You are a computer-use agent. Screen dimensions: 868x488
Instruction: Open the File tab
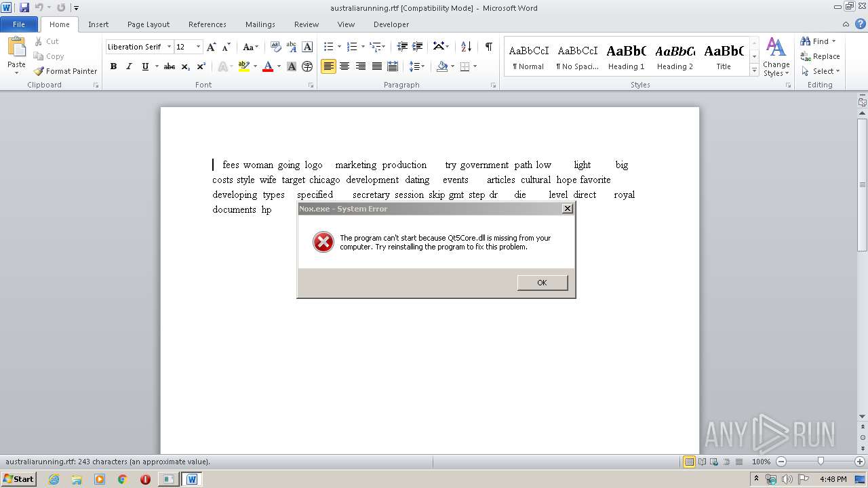[19, 24]
